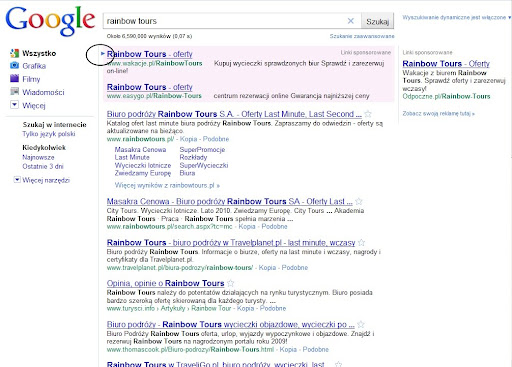This screenshot has height=367, width=512.
Task: Click the Google logo
Action: [x=50, y=21]
